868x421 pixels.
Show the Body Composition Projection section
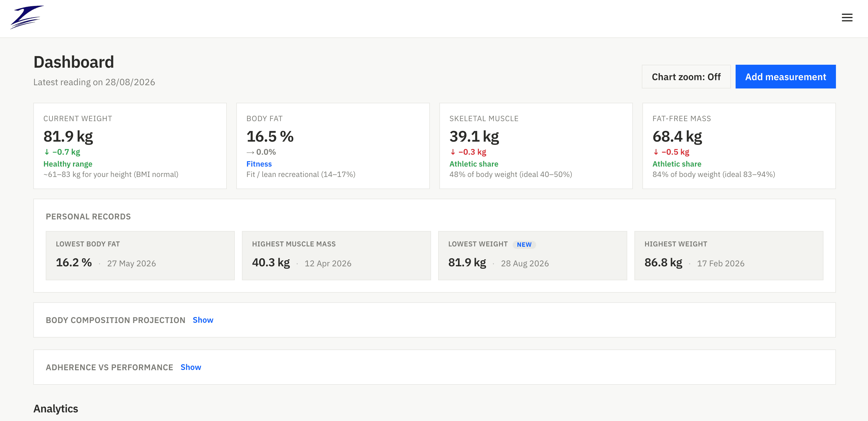[203, 319]
